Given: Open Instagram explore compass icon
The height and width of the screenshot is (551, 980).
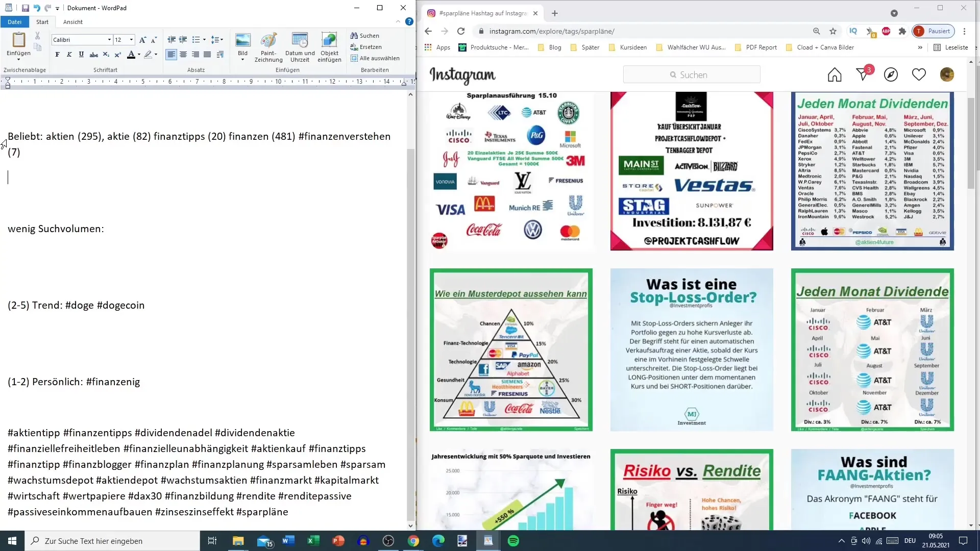Looking at the screenshot, I should tap(891, 75).
